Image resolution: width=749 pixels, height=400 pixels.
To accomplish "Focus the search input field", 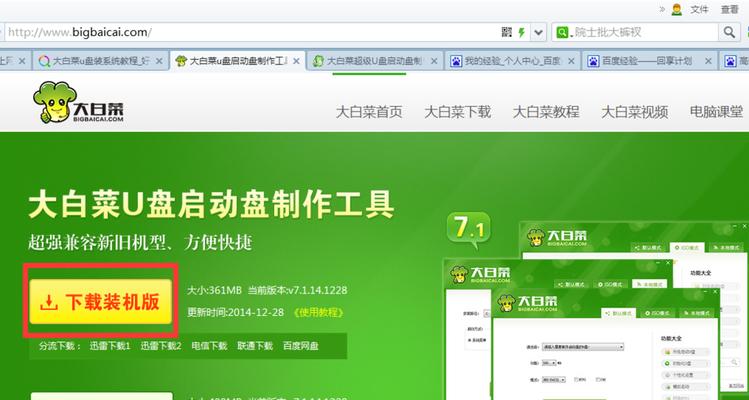I will pyautogui.click(x=645, y=32).
